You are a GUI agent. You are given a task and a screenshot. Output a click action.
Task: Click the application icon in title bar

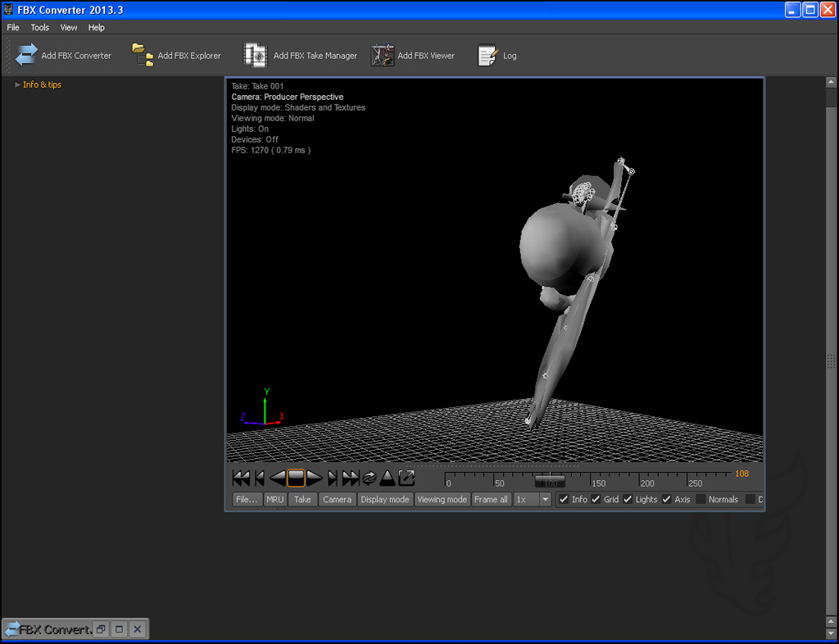tap(8, 10)
